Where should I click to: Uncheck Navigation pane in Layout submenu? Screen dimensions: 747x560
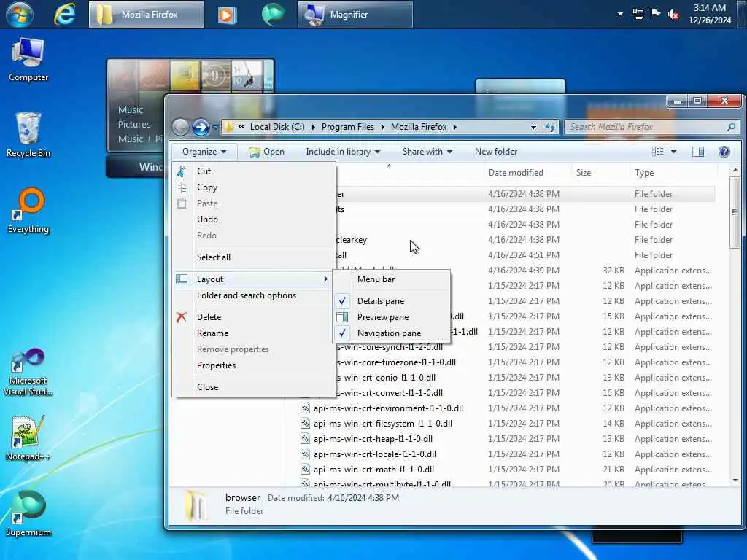click(x=392, y=333)
